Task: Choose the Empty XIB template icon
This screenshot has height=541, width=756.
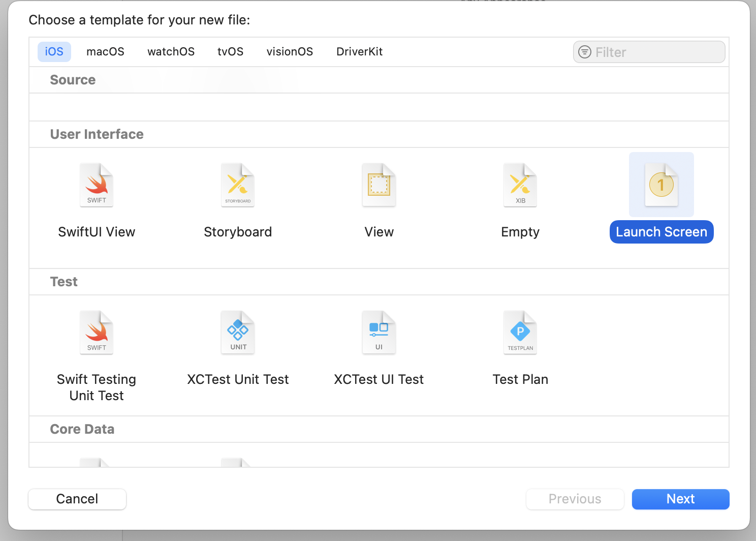Action: tap(520, 185)
